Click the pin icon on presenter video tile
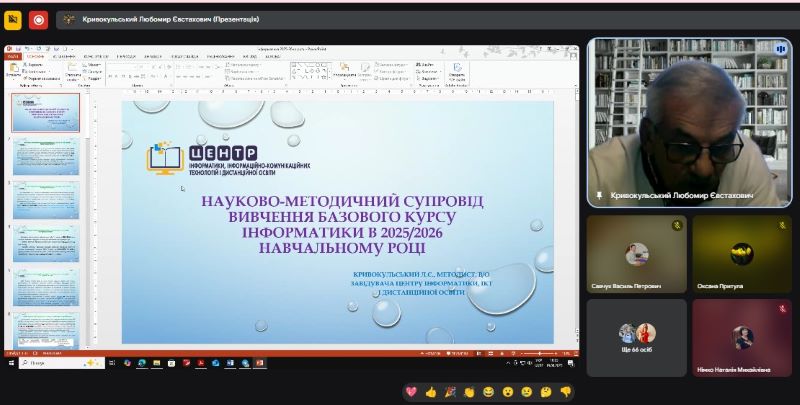The image size is (800, 405). pos(599,195)
